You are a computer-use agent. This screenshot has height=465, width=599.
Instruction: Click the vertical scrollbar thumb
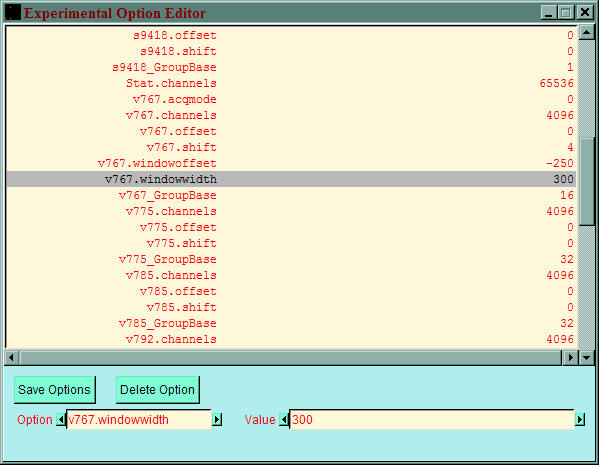tap(586, 181)
